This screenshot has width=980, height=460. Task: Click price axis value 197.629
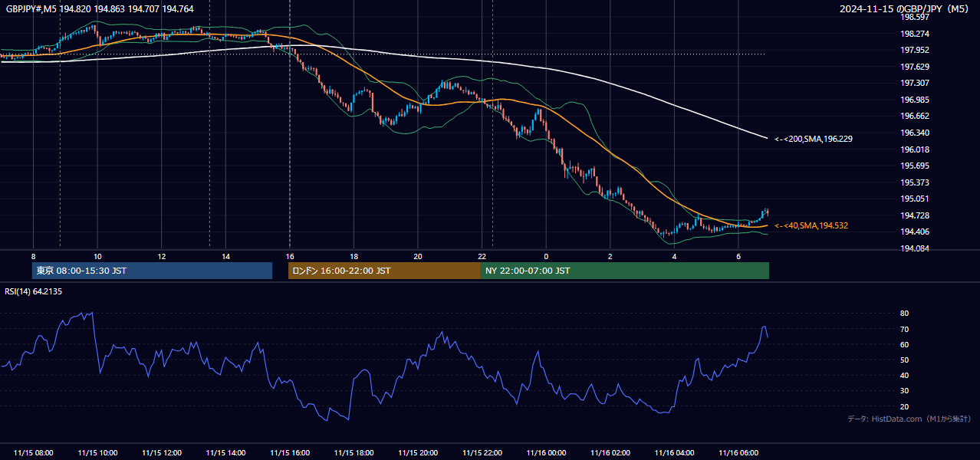tap(915, 67)
